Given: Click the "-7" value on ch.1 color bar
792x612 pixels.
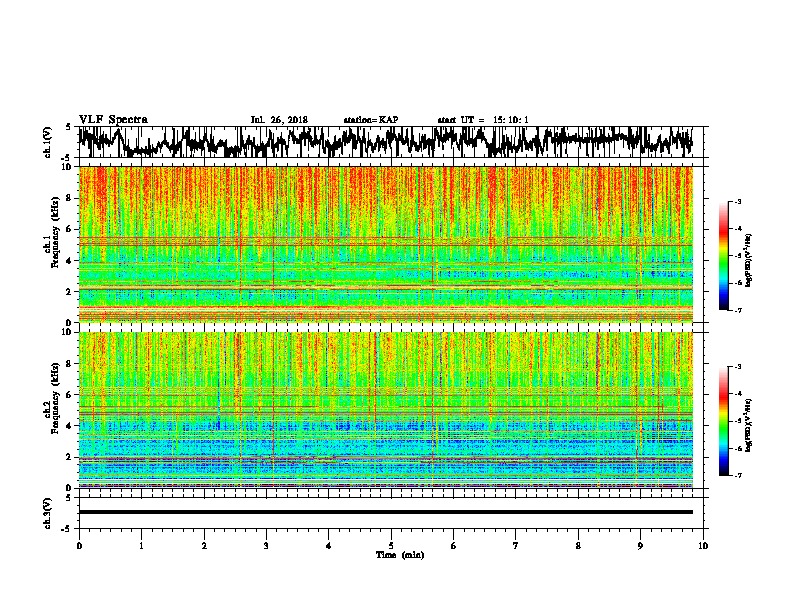Looking at the screenshot, I should (x=737, y=310).
